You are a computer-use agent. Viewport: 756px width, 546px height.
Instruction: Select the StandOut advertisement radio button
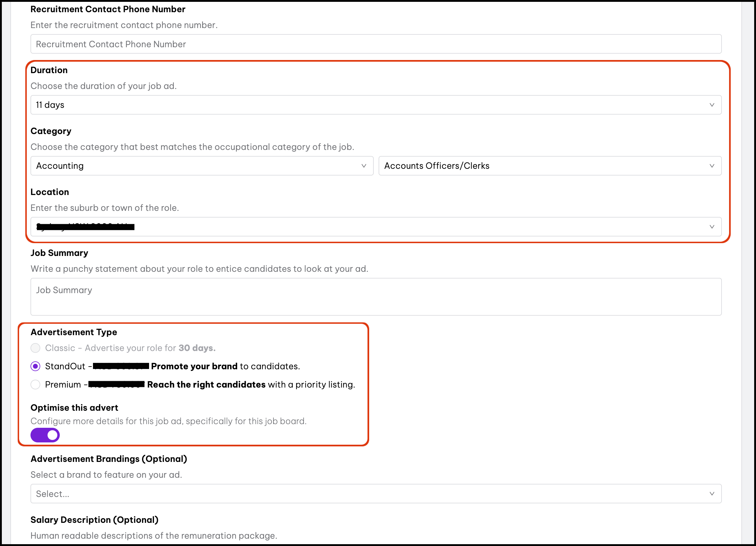click(35, 367)
